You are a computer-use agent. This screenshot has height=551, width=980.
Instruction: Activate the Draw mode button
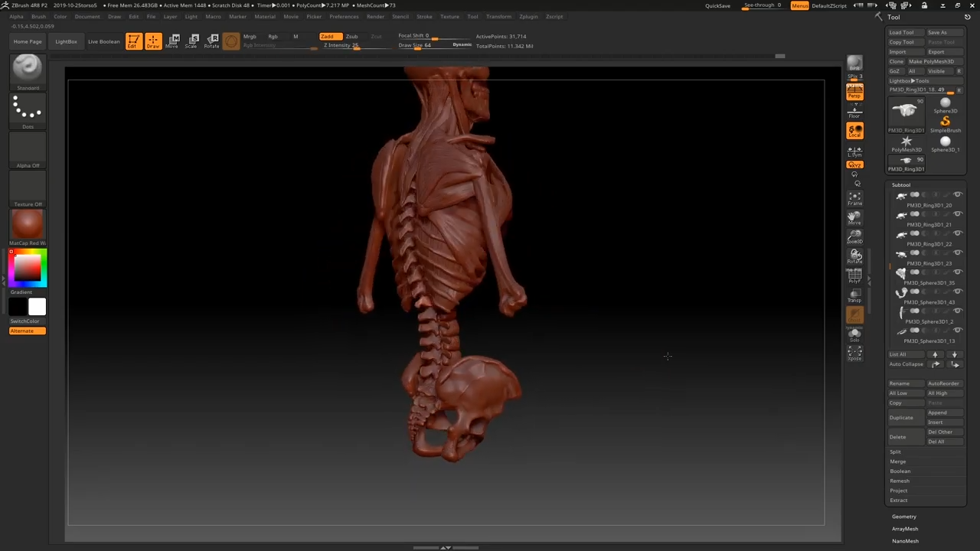[153, 41]
